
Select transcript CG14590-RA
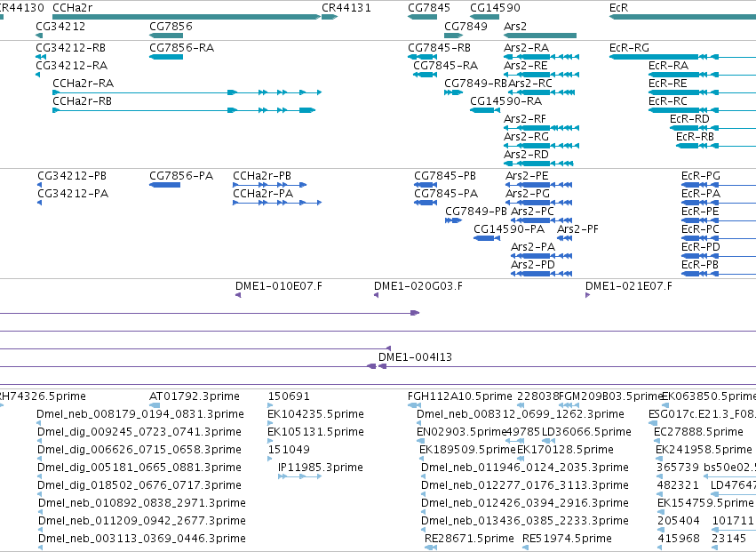(x=484, y=110)
